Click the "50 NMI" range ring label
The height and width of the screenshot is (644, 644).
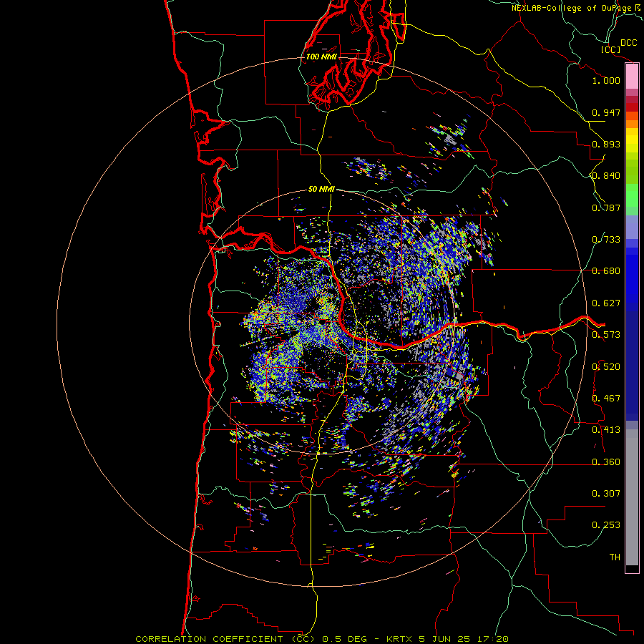click(321, 190)
